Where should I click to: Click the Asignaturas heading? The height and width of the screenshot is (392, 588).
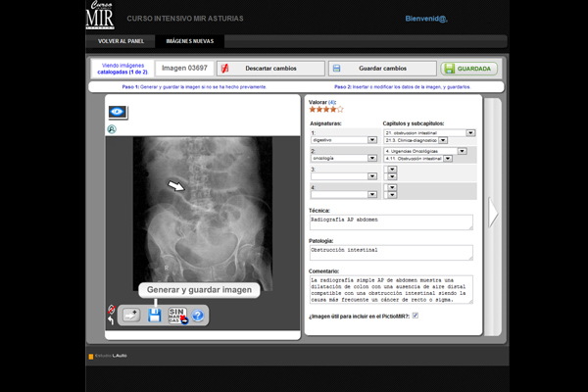325,123
